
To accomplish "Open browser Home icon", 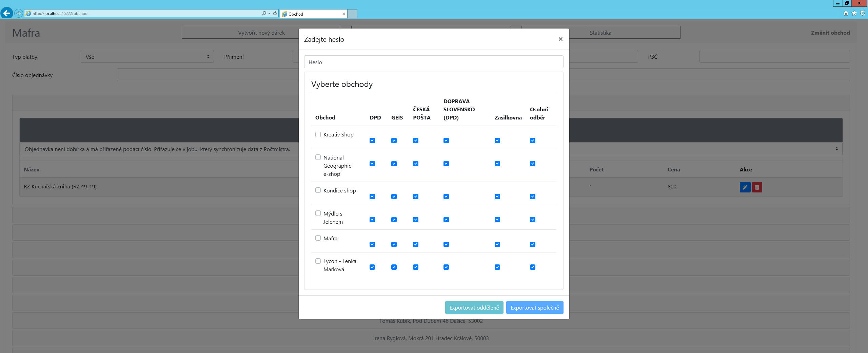I will coord(846,13).
